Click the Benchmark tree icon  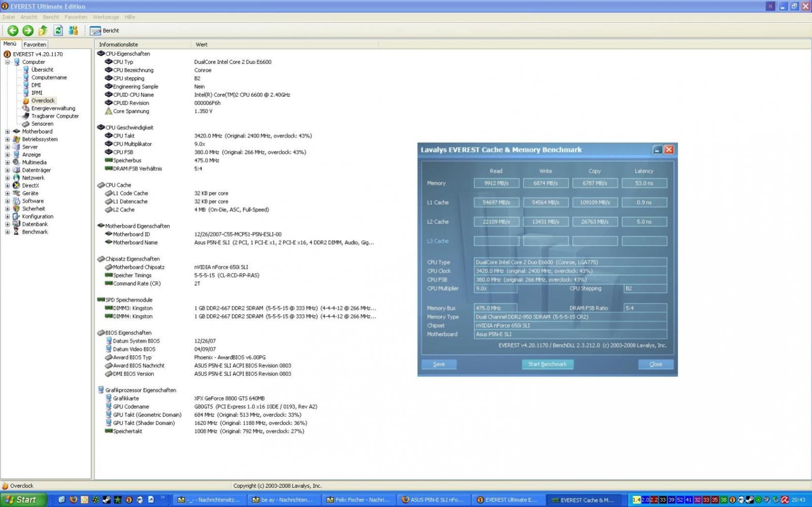click(16, 232)
